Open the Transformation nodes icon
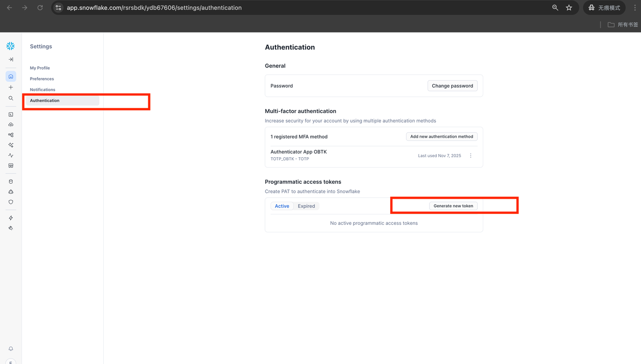The image size is (641, 364). [x=11, y=135]
